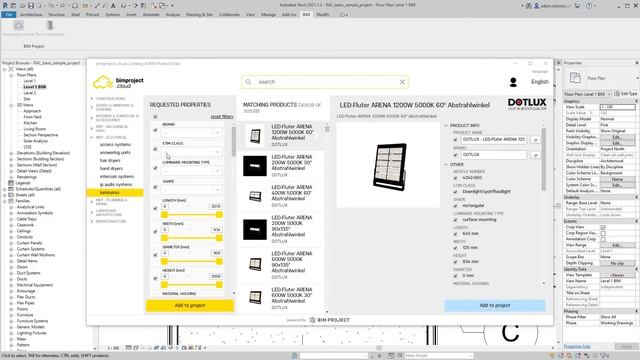Select luminaires category in sidebar
Screen dimensions: 640x360
pos(115,192)
